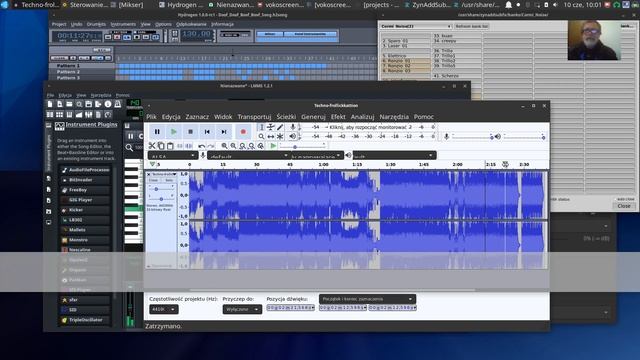Select the Audacity Time Shift tool
The width and height of the screenshot is (640, 360).
pyautogui.click(x=271, y=136)
